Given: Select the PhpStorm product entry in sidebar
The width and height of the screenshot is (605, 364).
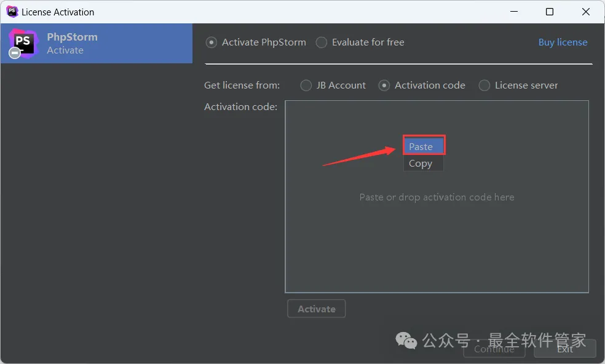Looking at the screenshot, I should tap(97, 43).
